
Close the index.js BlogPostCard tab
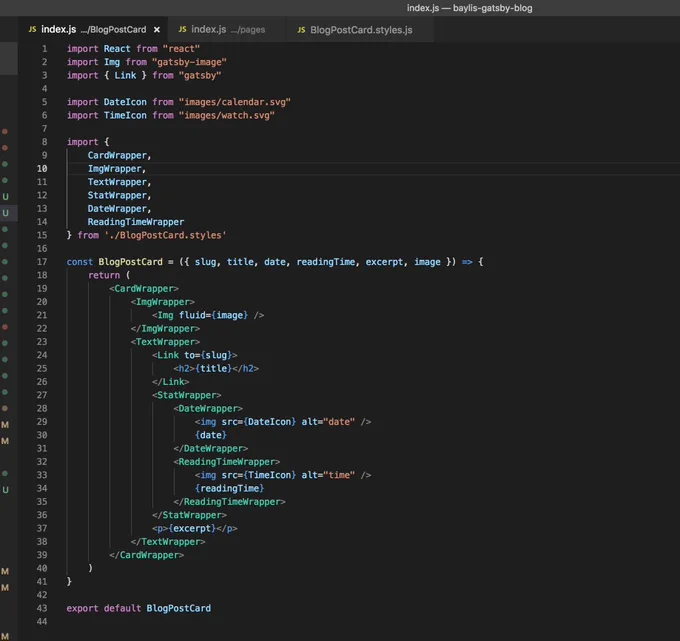point(157,29)
